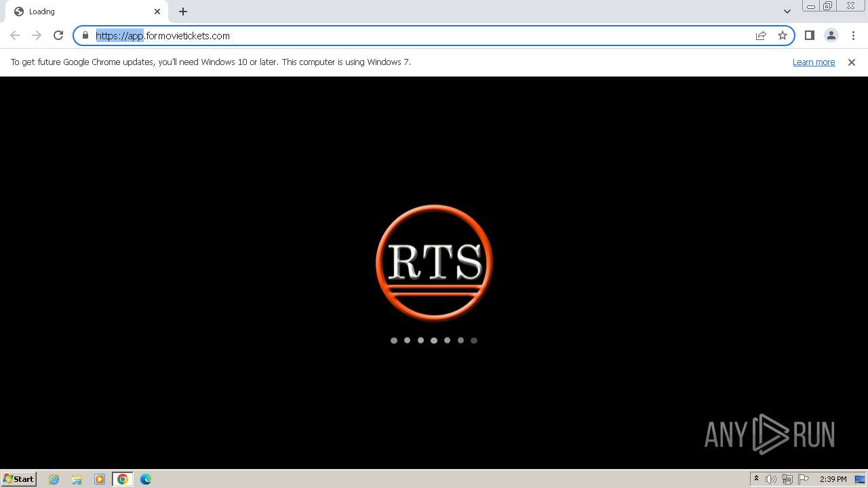The image size is (868, 488).
Task: Open the Chrome profile avatar menu
Action: point(831,35)
